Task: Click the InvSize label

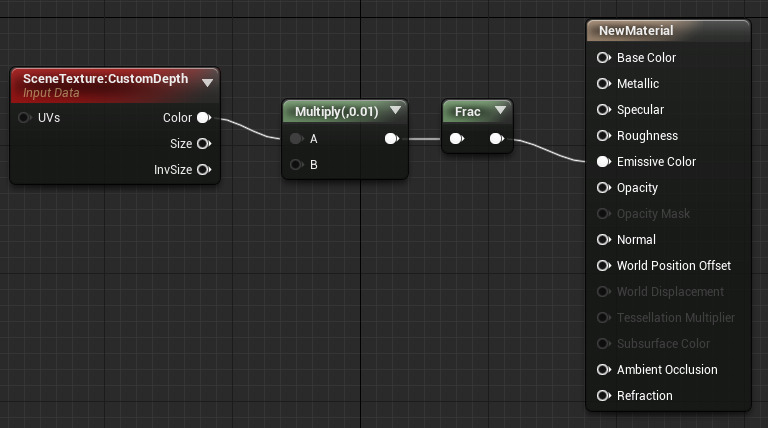Action: coord(173,169)
